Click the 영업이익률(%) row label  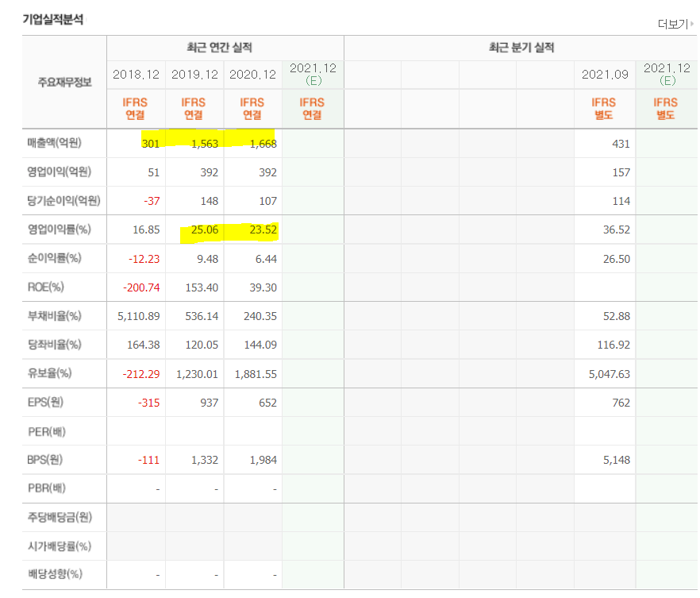tap(60, 230)
